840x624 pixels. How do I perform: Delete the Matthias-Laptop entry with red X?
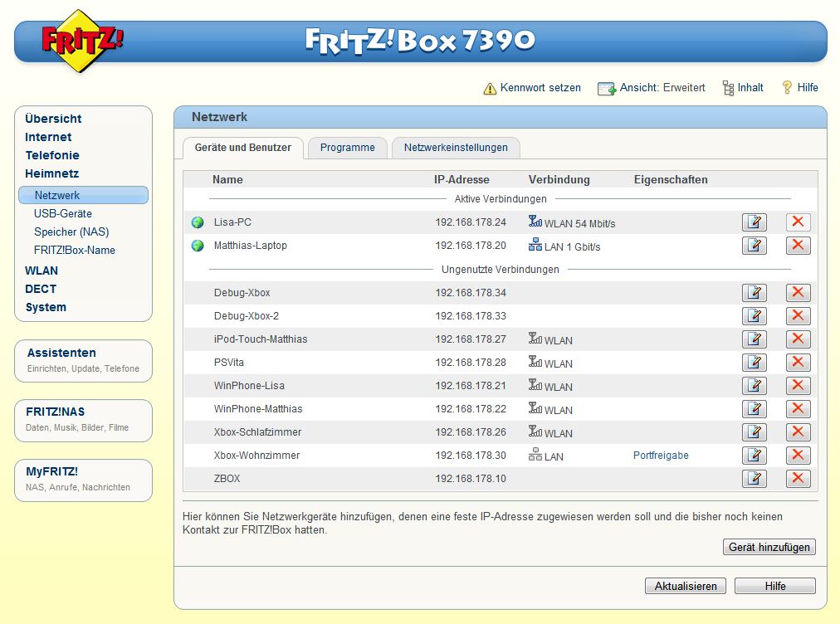pos(798,246)
